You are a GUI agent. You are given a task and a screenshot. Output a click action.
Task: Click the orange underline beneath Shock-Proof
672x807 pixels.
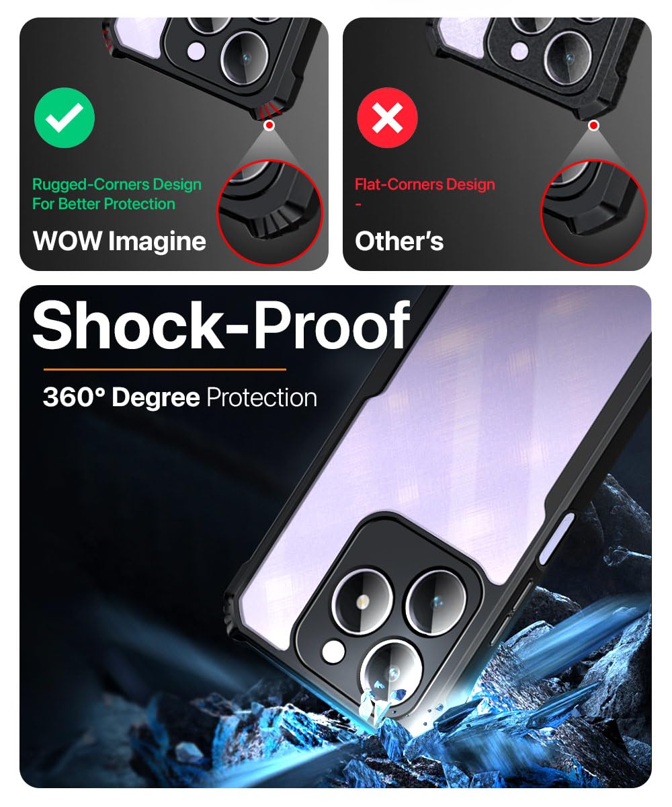tap(165, 369)
